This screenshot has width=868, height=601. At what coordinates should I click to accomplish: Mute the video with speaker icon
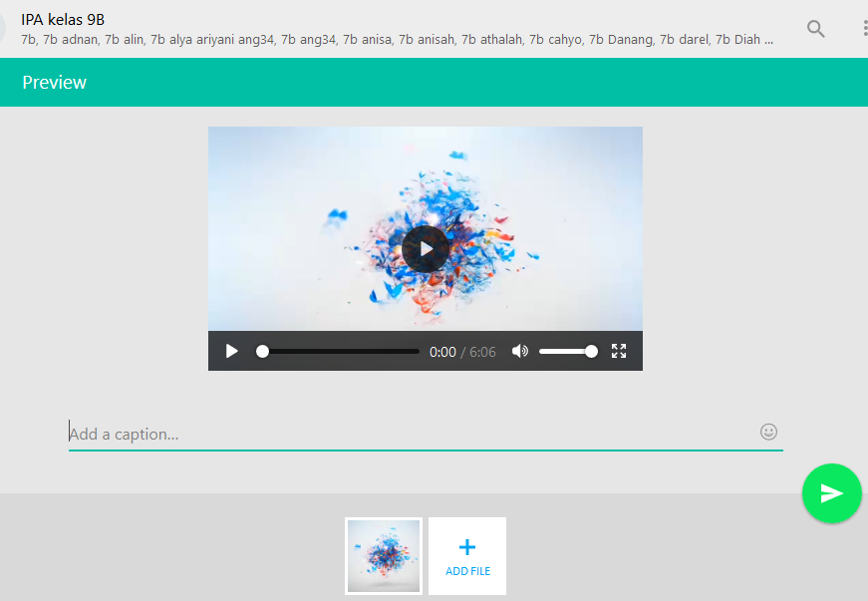tap(519, 351)
